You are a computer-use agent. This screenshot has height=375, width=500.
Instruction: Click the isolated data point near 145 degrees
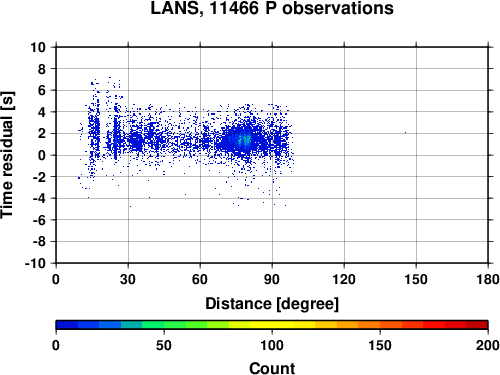[405, 133]
